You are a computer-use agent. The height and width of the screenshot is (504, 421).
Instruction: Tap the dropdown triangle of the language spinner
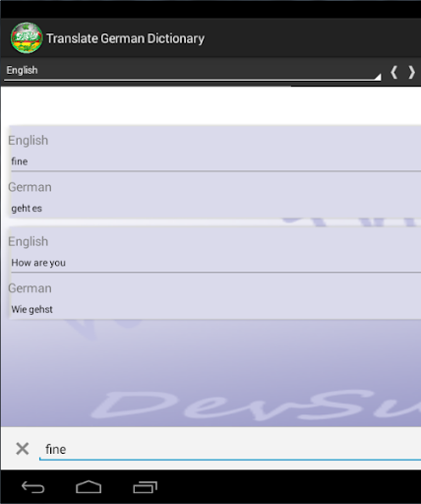[x=378, y=77]
